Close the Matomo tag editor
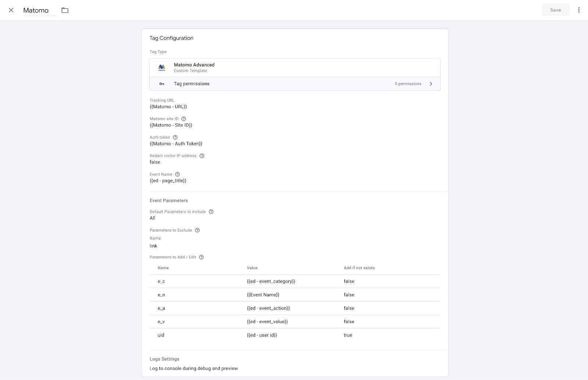This screenshot has height=380, width=588. pos(11,10)
